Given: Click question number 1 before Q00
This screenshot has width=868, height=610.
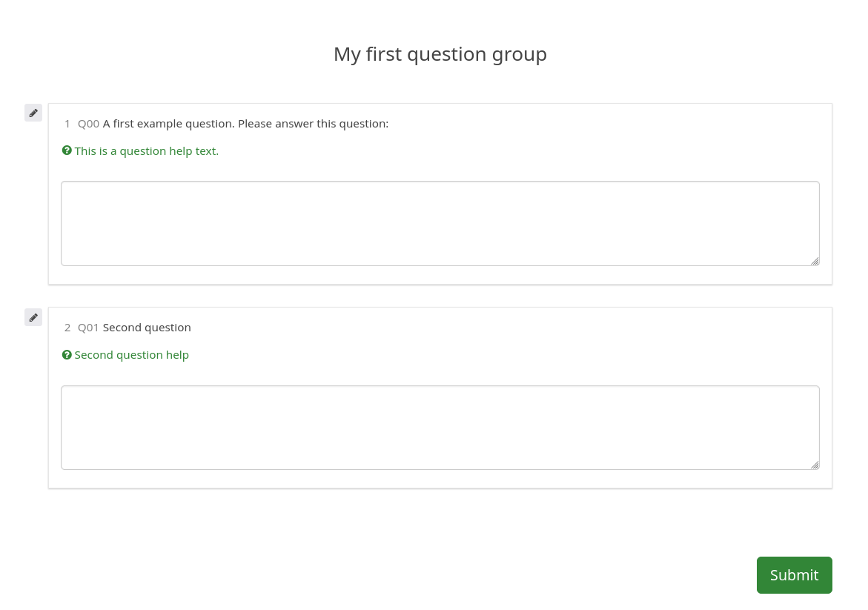Looking at the screenshot, I should pos(67,124).
